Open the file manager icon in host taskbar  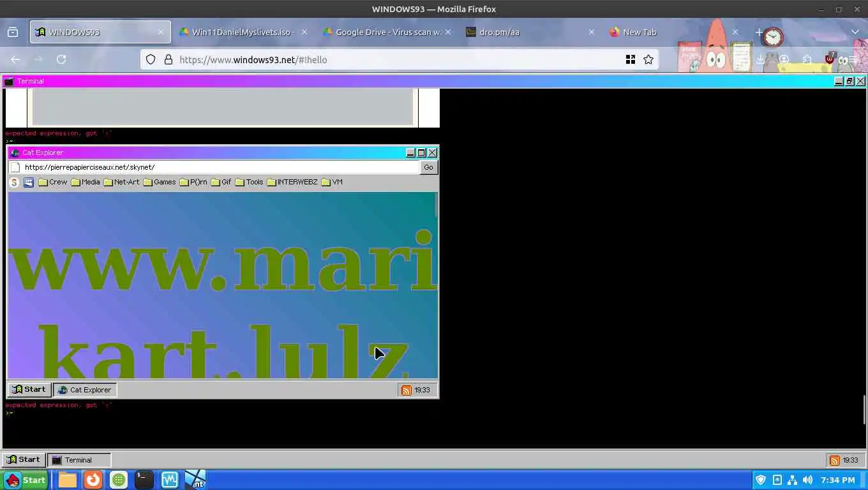[68, 480]
